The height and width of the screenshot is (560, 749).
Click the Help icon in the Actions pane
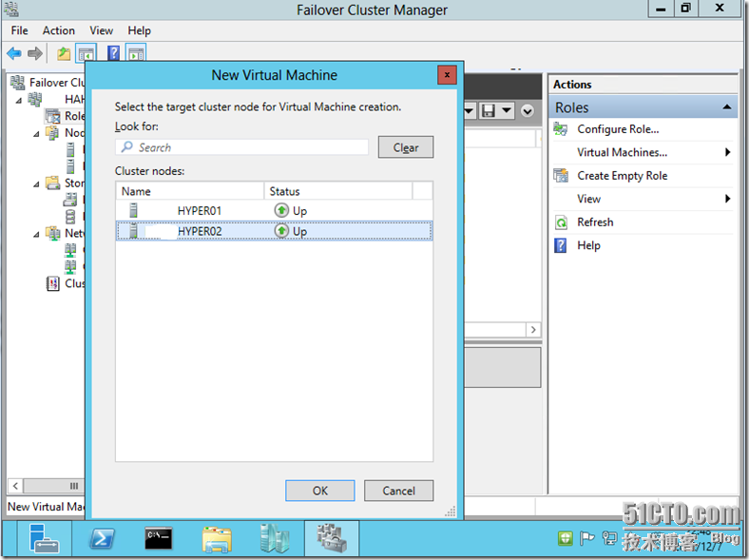point(560,245)
